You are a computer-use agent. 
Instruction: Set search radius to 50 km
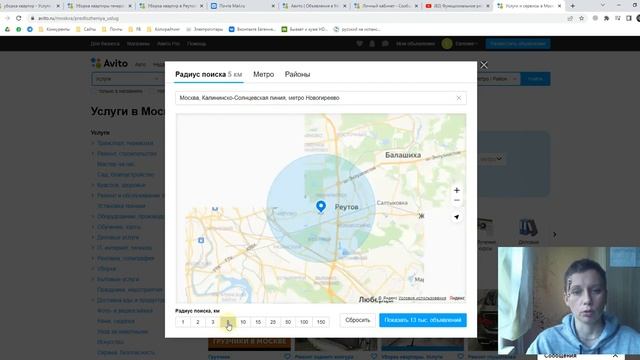[288, 322]
